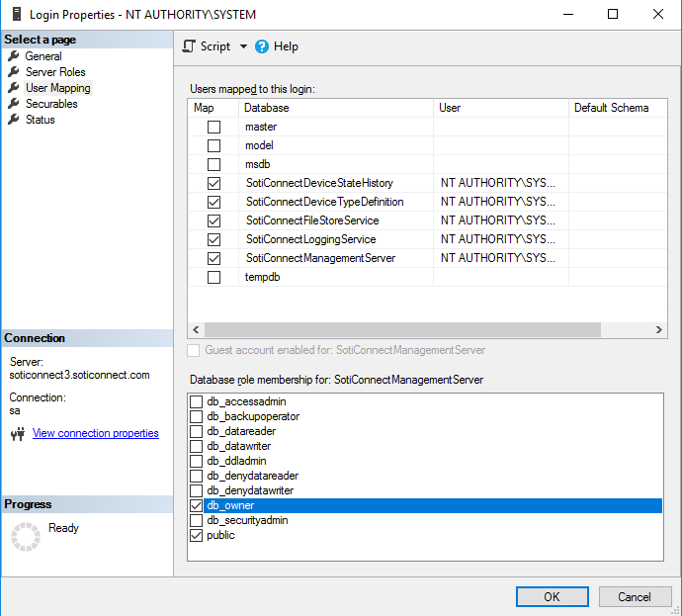The image size is (682, 616).
Task: Click the User column header
Action: point(500,108)
